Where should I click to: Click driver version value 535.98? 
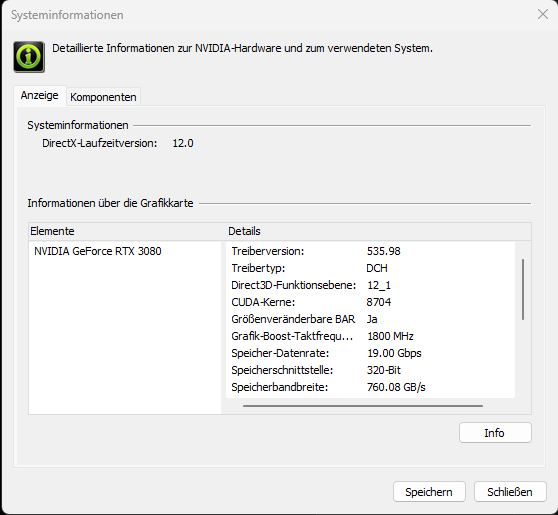pyautogui.click(x=384, y=251)
